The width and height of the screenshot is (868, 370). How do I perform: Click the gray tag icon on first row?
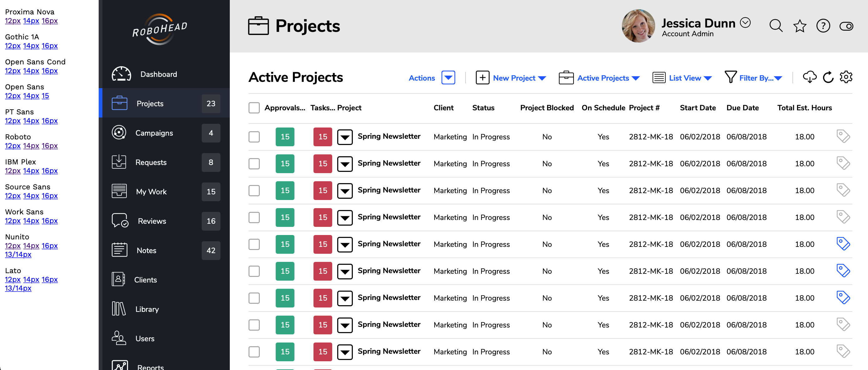[x=843, y=136]
